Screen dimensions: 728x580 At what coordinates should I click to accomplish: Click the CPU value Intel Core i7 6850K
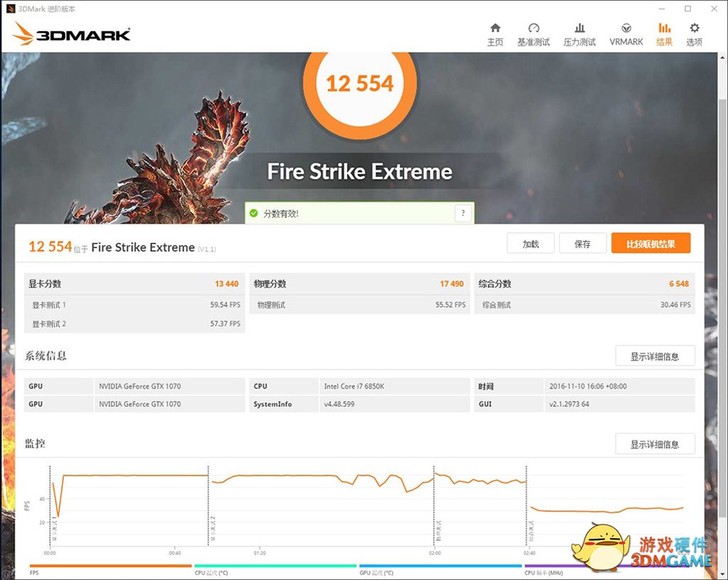click(354, 386)
